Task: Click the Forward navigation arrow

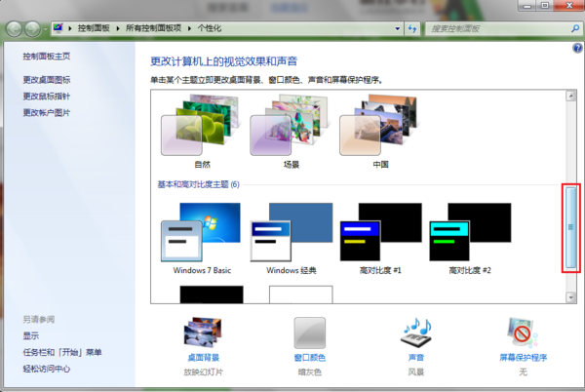Action: (32, 28)
